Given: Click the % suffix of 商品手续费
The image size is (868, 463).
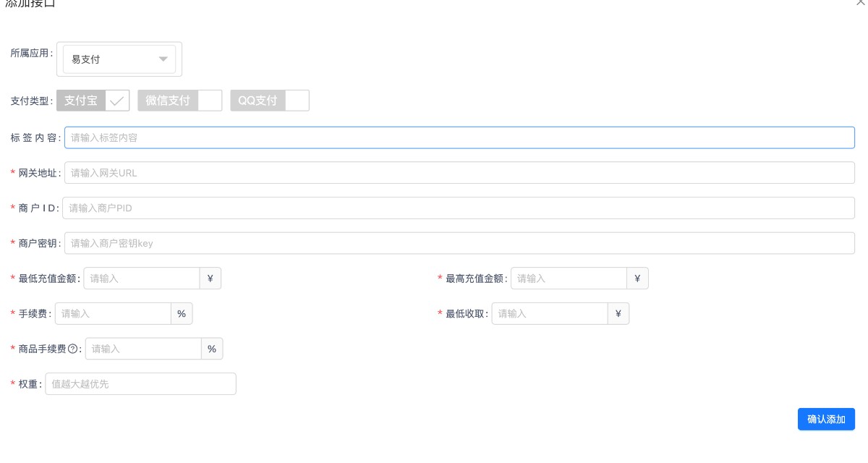Looking at the screenshot, I should [212, 349].
